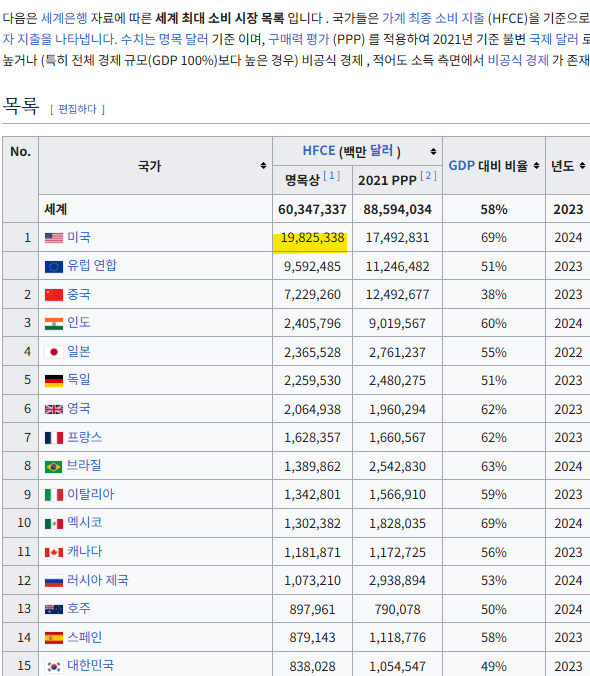This screenshot has width=590, height=676.
Task: Click Russia PPP value 2,938,894
Action: click(x=397, y=581)
